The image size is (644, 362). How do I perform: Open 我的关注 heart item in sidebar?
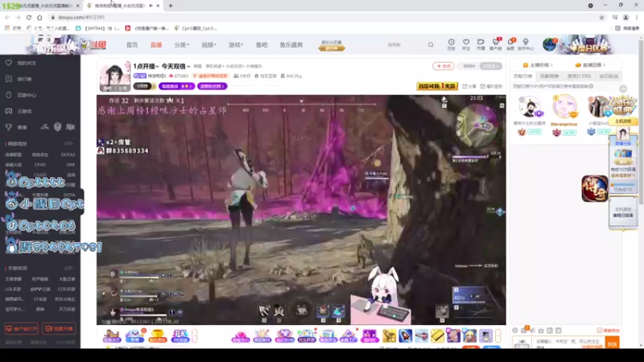coord(21,63)
